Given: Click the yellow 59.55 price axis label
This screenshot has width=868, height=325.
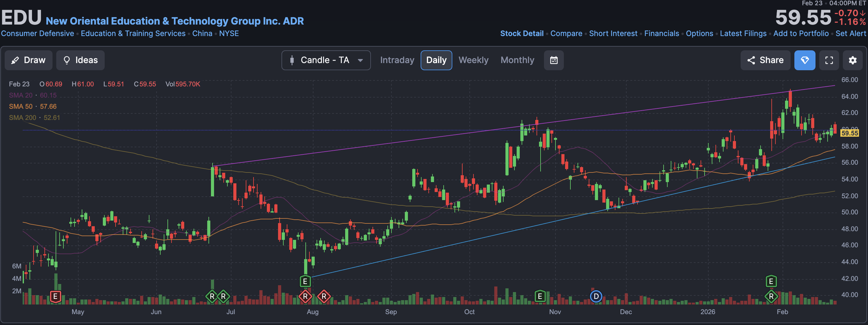Looking at the screenshot, I should coord(849,133).
